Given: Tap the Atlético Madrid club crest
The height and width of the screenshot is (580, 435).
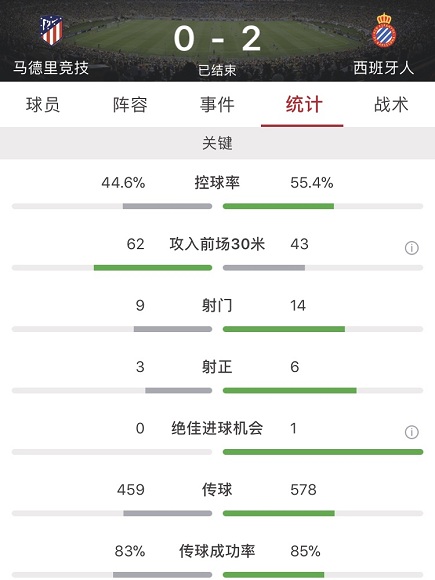Looking at the screenshot, I should click(51, 30).
